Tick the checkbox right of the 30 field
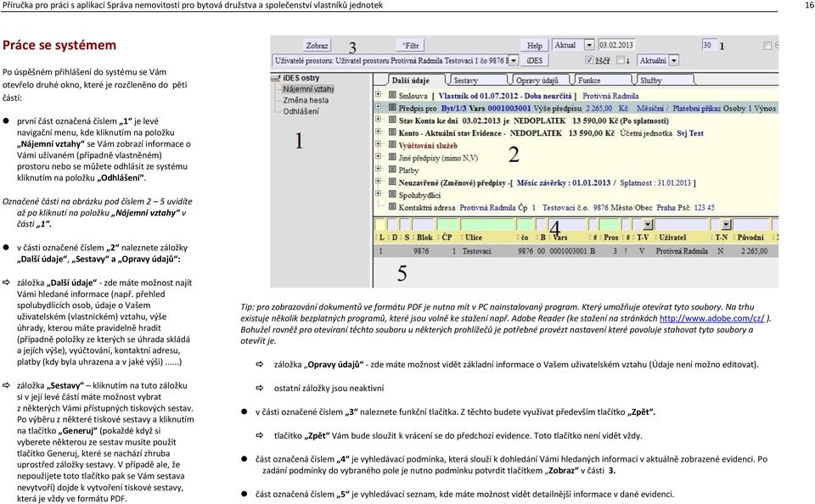 coord(767,46)
